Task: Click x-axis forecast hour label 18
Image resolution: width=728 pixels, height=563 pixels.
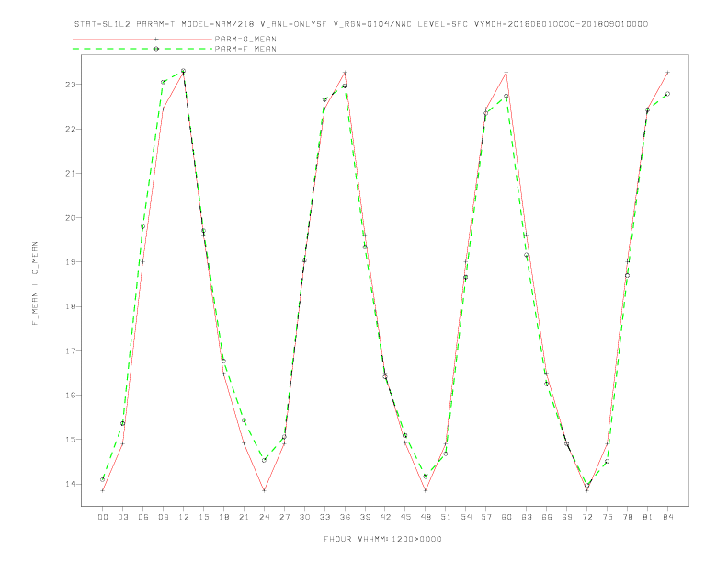Action: (223, 517)
